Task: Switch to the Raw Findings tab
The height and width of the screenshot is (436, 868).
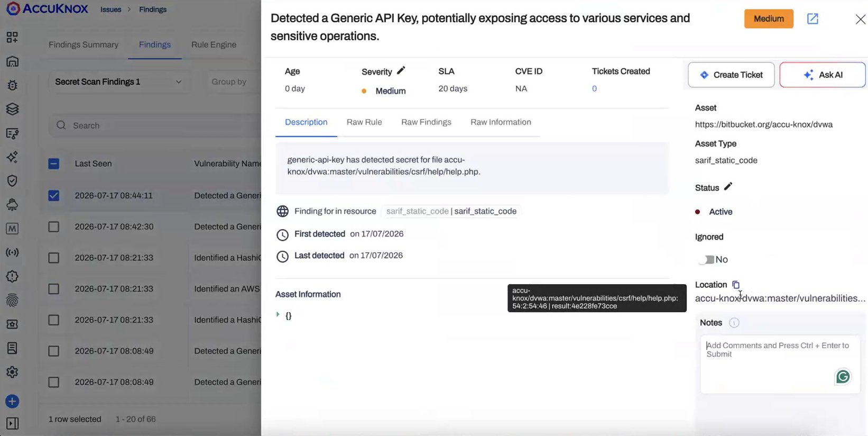Action: [x=426, y=122]
